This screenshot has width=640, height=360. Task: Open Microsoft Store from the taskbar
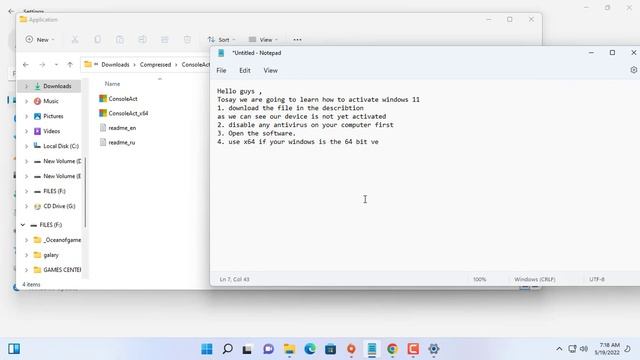tap(331, 349)
